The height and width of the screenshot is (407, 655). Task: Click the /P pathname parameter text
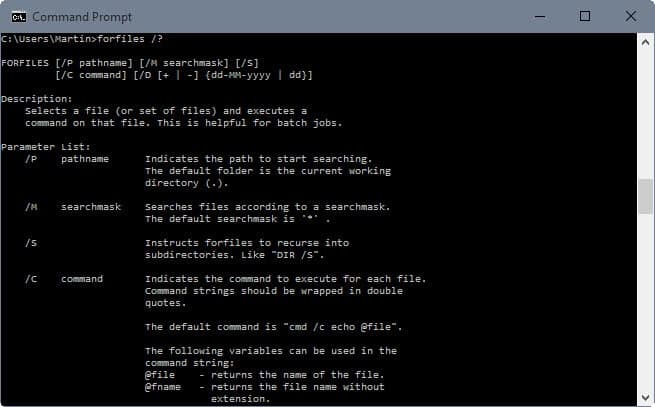[67, 159]
